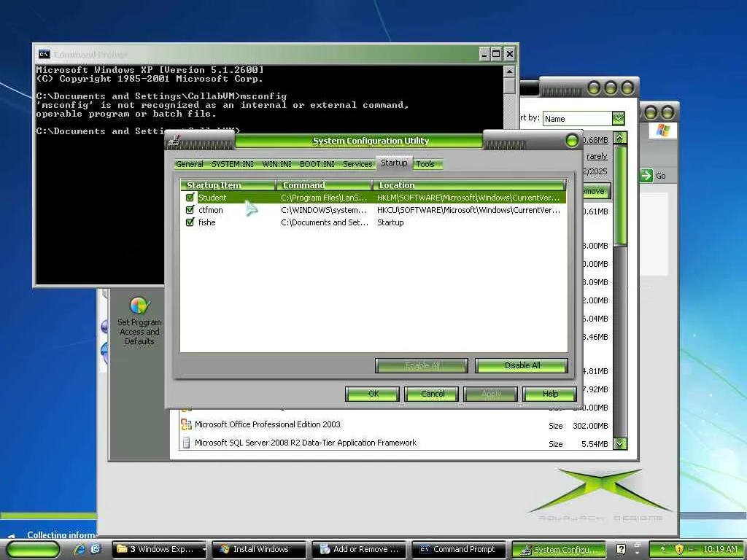Click the greyed Enable All button
The height and width of the screenshot is (560, 747).
pos(422,365)
